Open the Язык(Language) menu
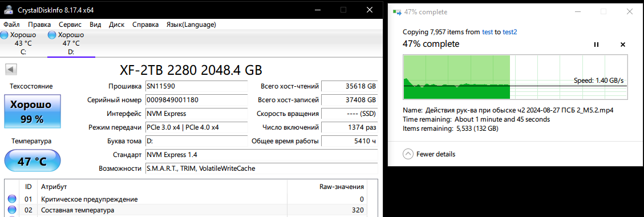644x217 pixels. [x=191, y=25]
